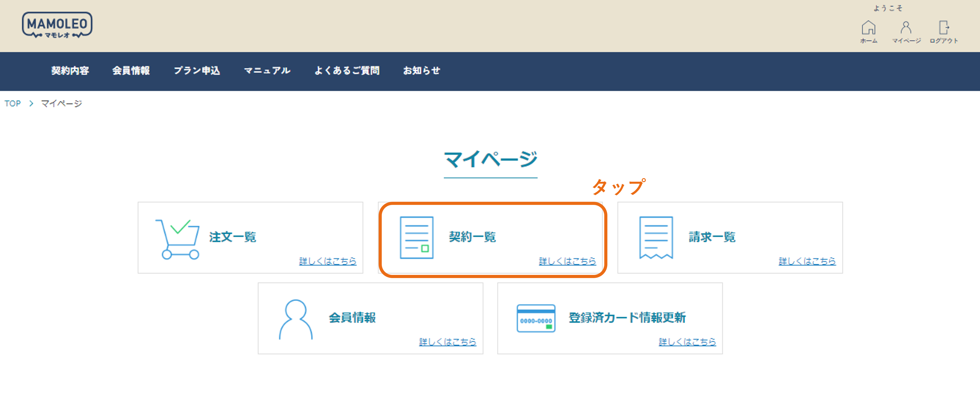Open the マニュアル menu item
The width and height of the screenshot is (980, 402).
click(x=267, y=71)
